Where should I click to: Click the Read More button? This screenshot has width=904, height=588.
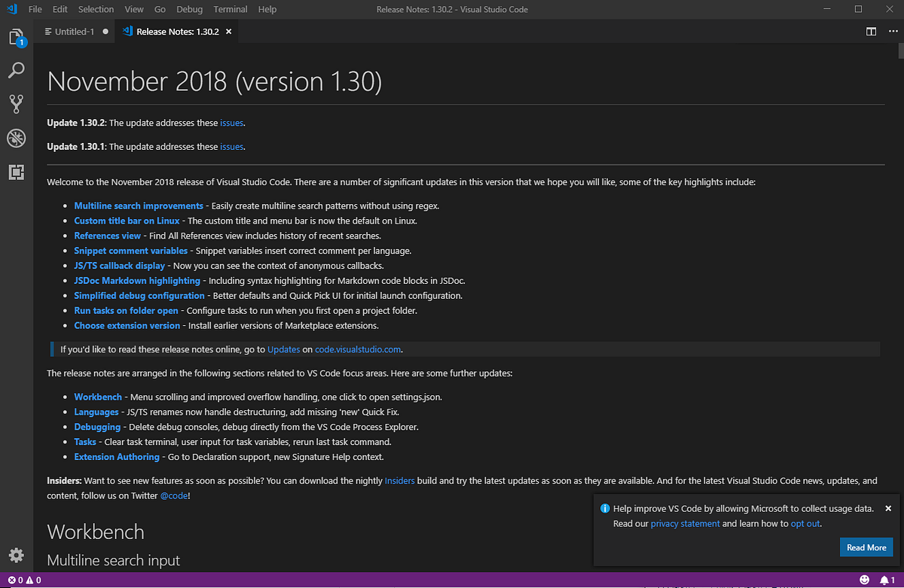pos(866,547)
